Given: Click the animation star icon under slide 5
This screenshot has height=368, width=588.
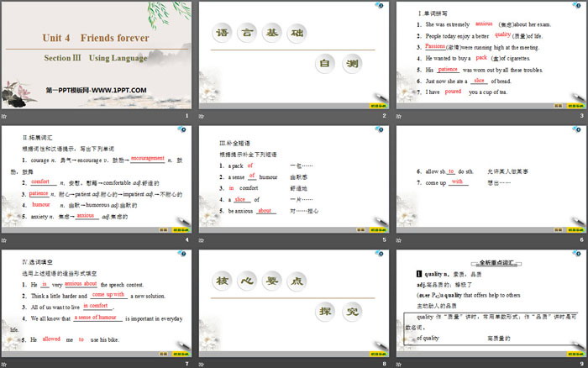Looking at the screenshot, I should click(x=201, y=239).
